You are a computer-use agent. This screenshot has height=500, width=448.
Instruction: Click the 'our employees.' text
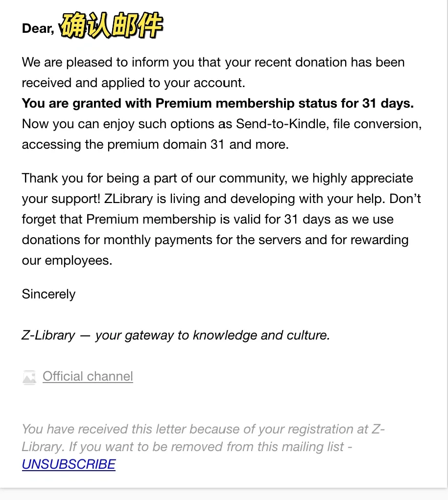[x=67, y=261]
